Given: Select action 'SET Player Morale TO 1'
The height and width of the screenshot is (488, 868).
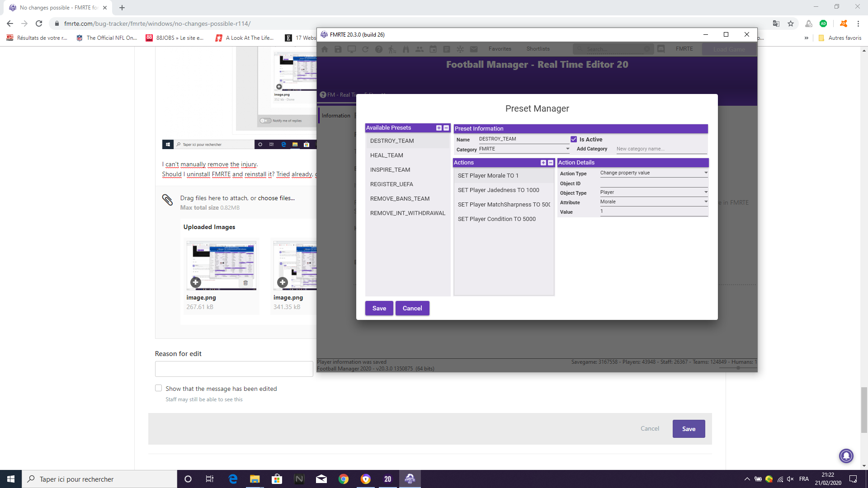Looking at the screenshot, I should click(x=504, y=176).
